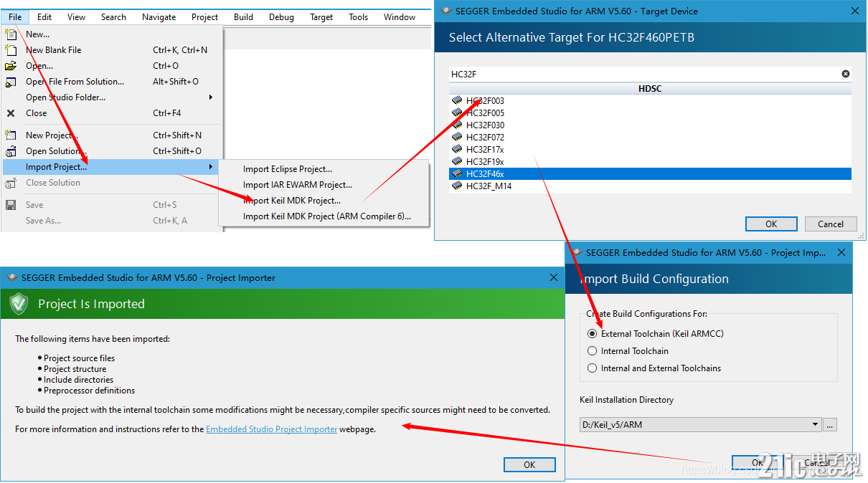Open the Tools menu
This screenshot has height=483, width=868.
[x=358, y=17]
